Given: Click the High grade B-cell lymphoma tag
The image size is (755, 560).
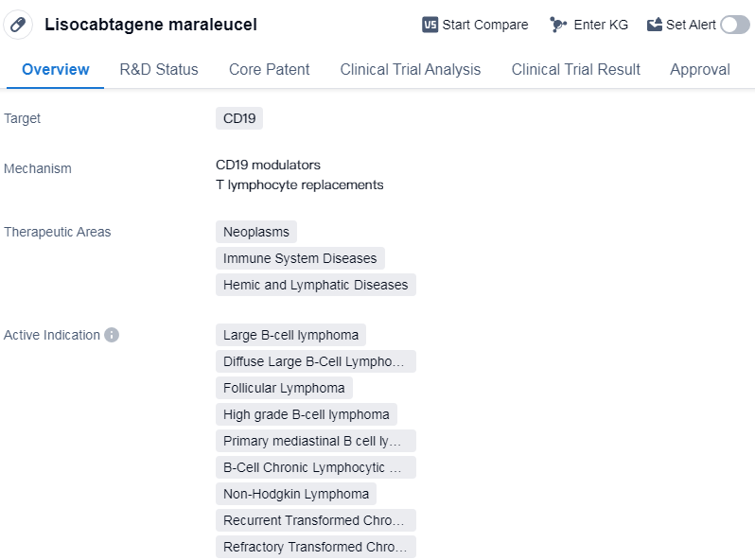Looking at the screenshot, I should pyautogui.click(x=306, y=414).
